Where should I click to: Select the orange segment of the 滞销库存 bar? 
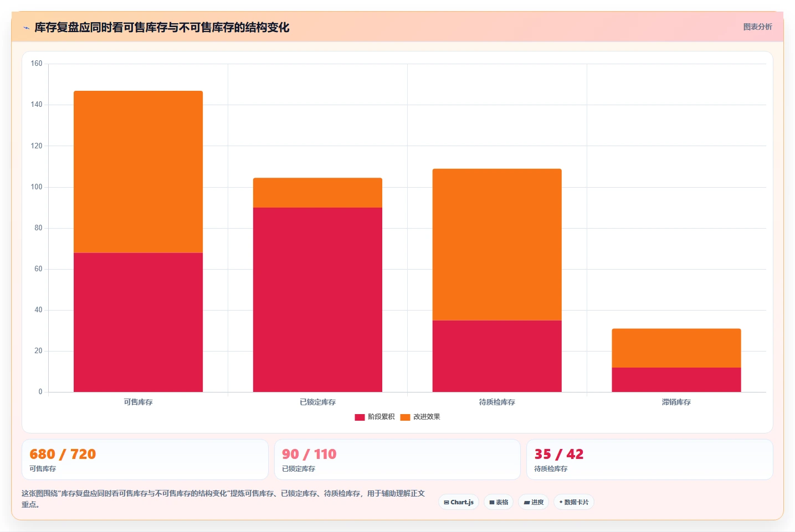point(676,348)
